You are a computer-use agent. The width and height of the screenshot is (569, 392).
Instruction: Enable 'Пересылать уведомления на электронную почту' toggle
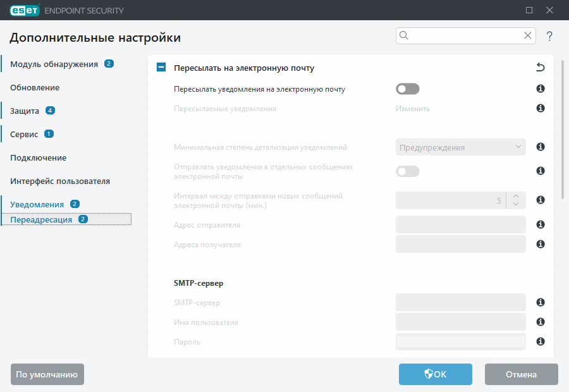point(408,89)
